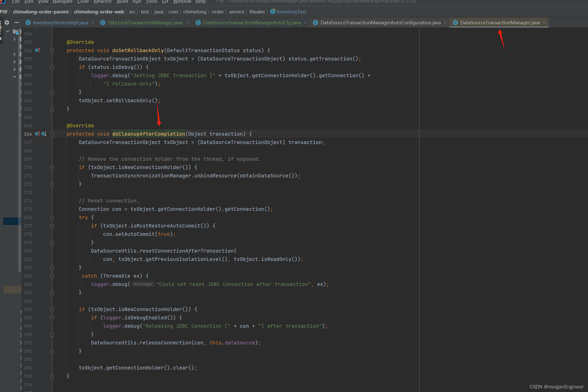Open the Build menu
The height and width of the screenshot is (392, 588).
(x=122, y=2)
